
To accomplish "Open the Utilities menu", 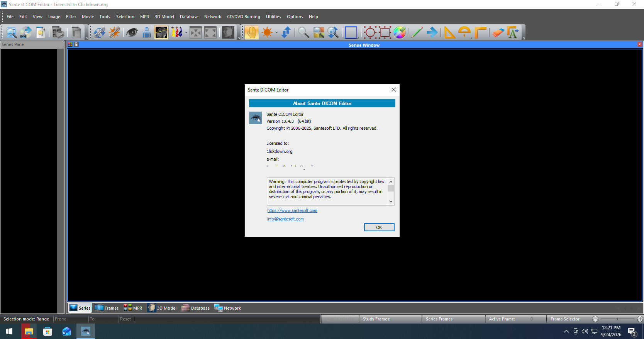I will [273, 17].
